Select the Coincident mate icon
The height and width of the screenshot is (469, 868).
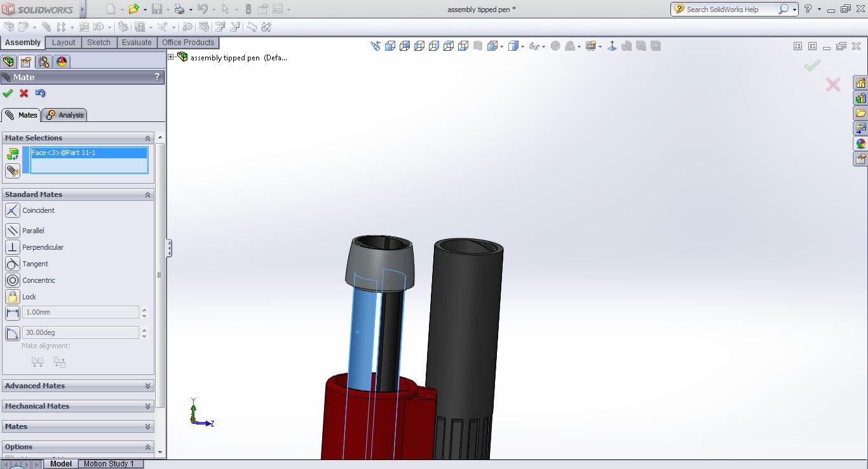point(12,210)
